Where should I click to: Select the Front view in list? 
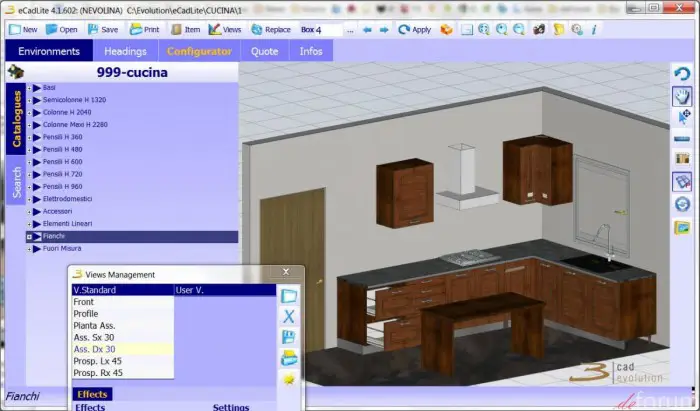click(84, 302)
